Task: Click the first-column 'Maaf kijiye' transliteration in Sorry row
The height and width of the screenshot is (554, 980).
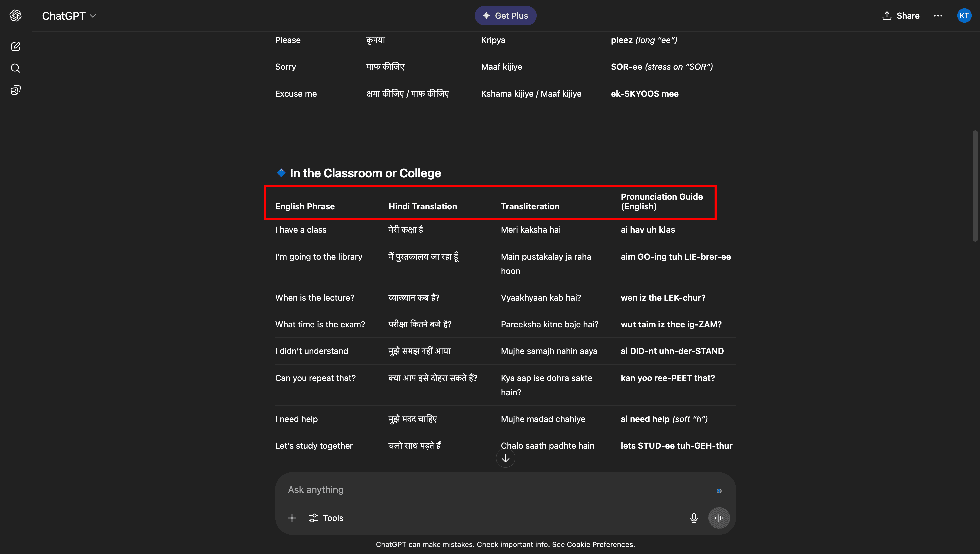Action: pyautogui.click(x=501, y=67)
